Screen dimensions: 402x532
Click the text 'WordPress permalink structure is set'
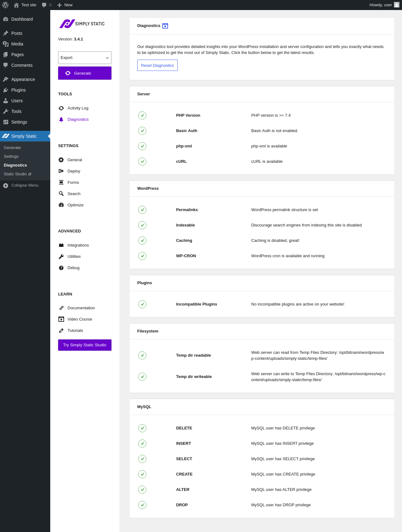(x=285, y=210)
